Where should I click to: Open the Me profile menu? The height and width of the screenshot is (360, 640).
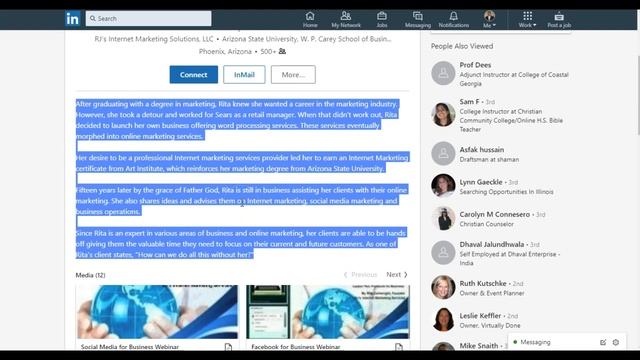coord(489,20)
